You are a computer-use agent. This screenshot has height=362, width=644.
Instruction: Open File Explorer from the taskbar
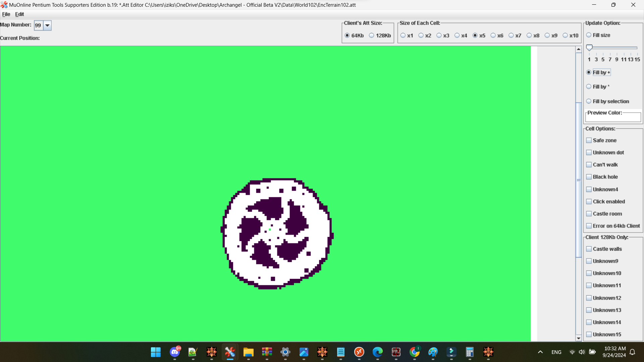(x=248, y=352)
